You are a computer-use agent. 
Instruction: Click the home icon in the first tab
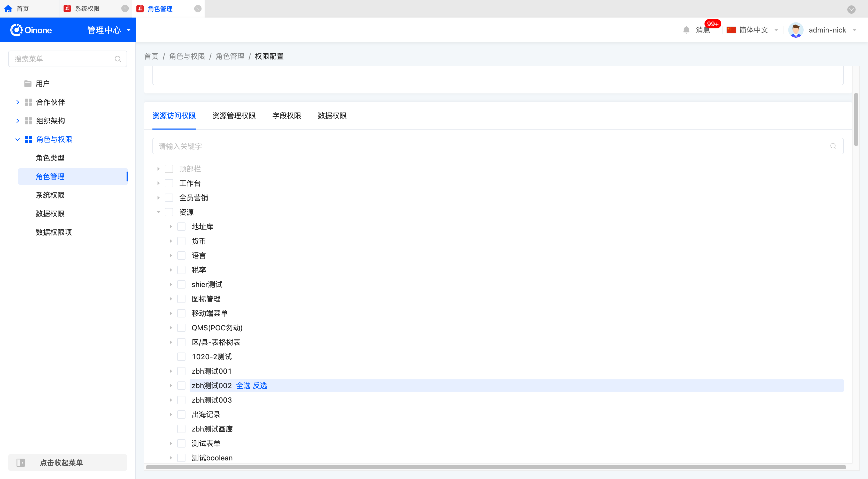tap(9, 9)
